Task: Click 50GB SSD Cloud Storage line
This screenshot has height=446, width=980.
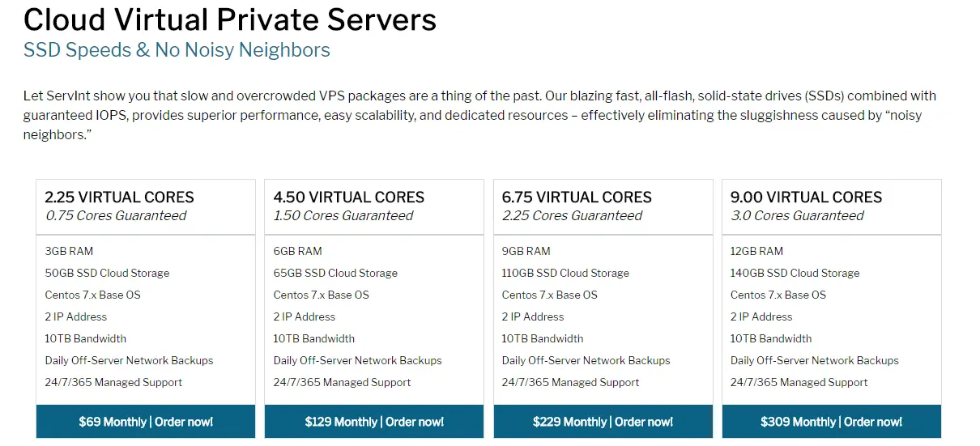Action: click(x=108, y=273)
